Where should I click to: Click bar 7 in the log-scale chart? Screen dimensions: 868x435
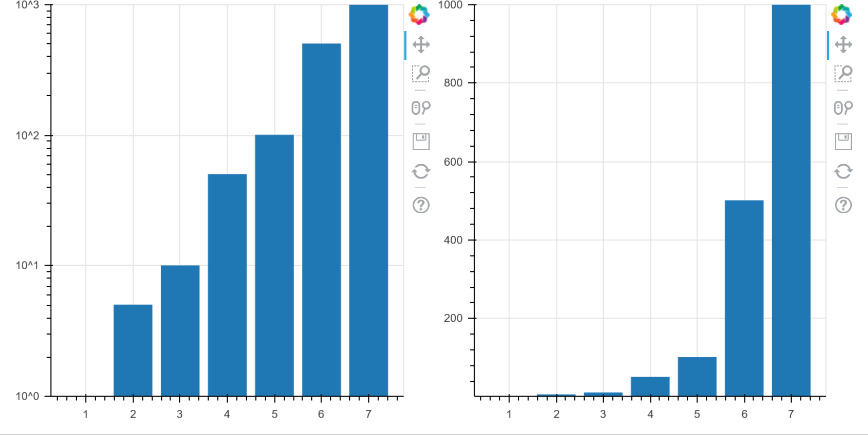368,200
